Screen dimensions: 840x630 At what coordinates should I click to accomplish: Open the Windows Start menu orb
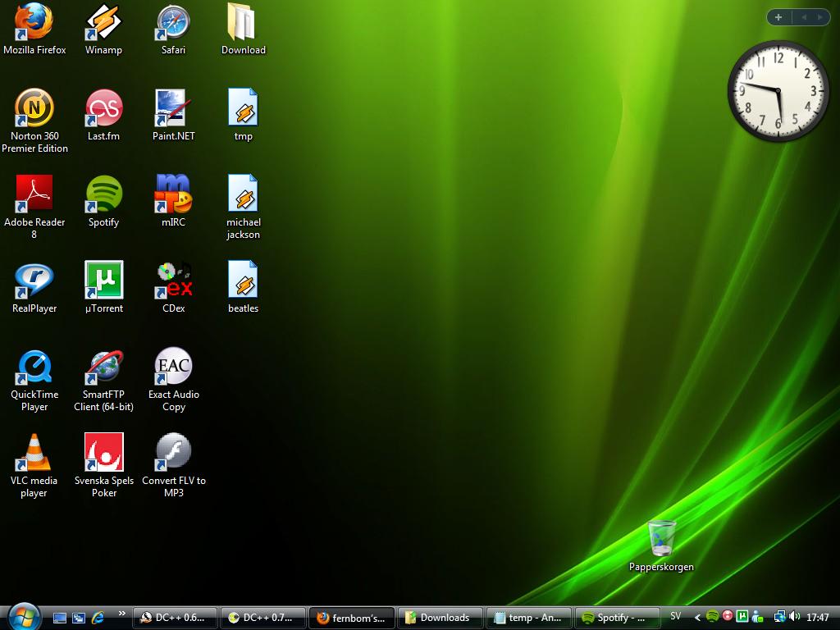(x=24, y=617)
